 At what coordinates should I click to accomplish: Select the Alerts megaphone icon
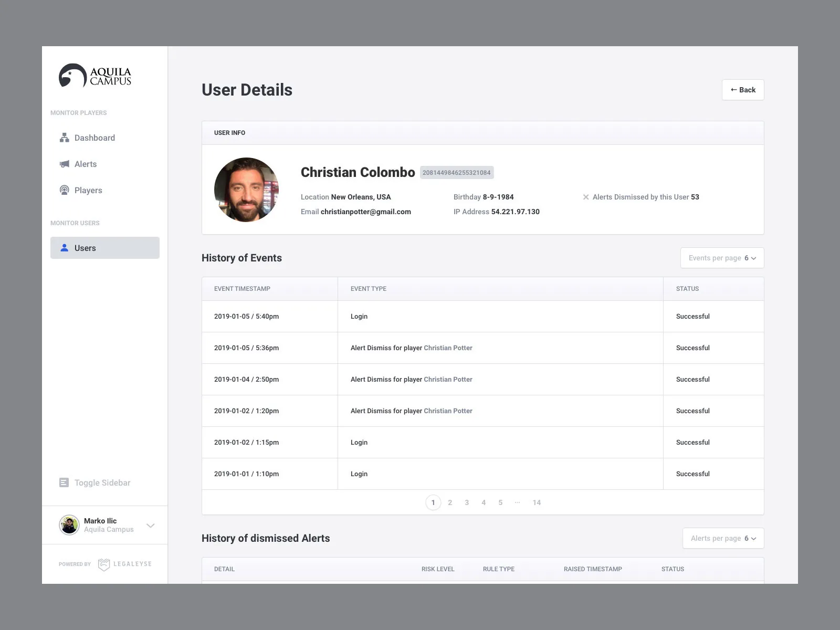64,164
